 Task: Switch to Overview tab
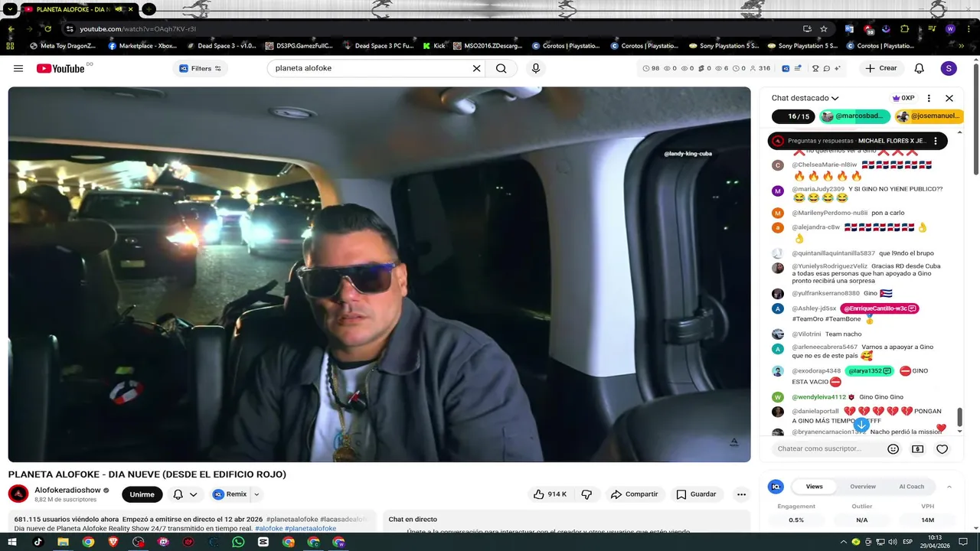(863, 487)
